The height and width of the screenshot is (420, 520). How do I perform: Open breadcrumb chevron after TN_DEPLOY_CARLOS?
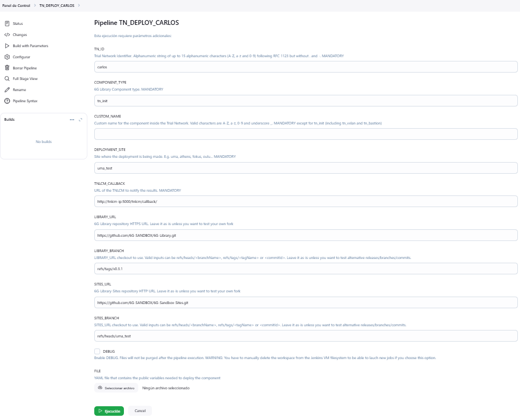(79, 5)
